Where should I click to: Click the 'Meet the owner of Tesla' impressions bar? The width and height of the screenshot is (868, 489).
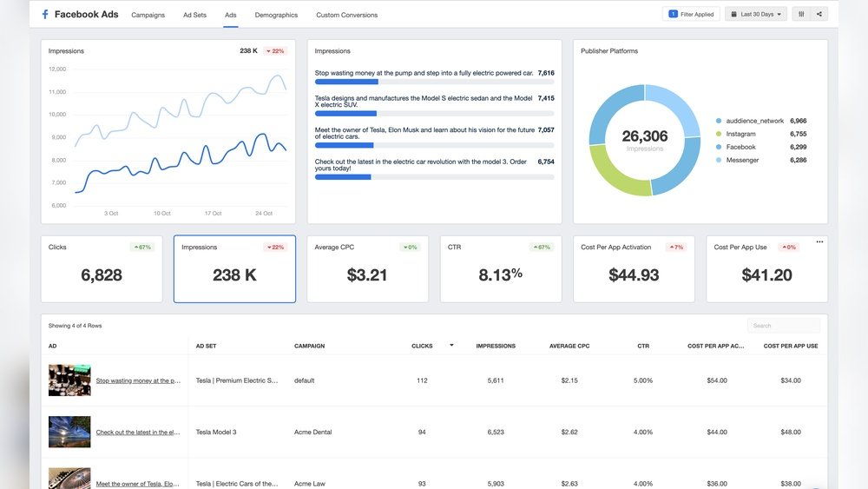point(435,146)
